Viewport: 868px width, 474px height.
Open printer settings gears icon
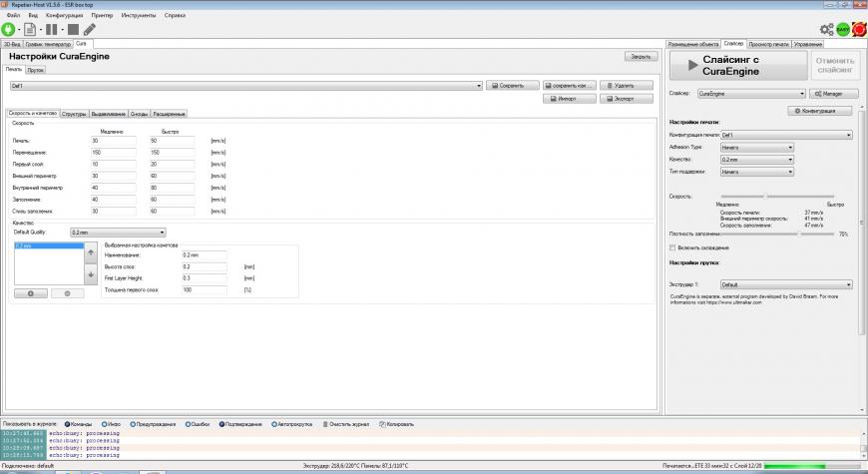click(x=826, y=29)
